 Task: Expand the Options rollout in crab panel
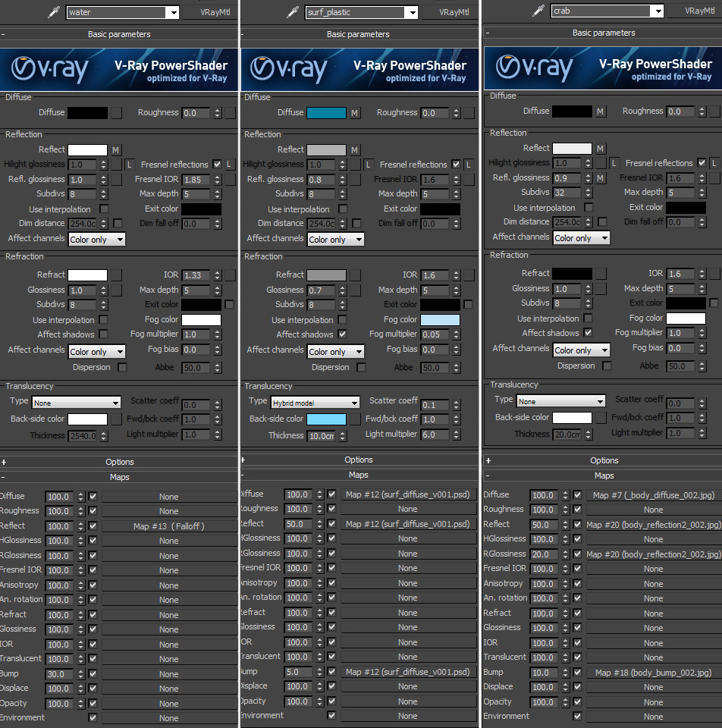coord(604,460)
